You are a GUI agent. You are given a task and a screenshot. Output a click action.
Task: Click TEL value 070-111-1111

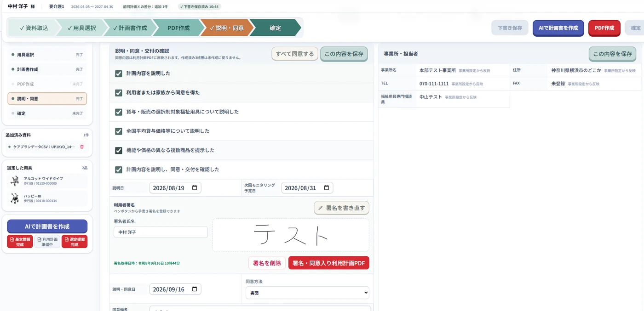tap(434, 84)
